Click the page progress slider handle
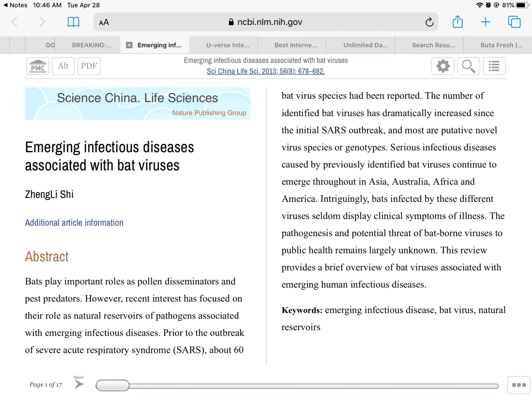The height and width of the screenshot is (399, 532). 113,385
